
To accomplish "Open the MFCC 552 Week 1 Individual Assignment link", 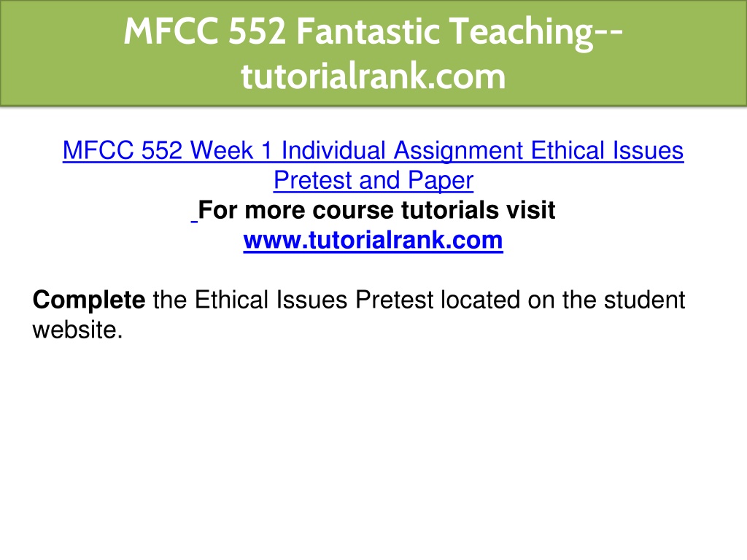I will [x=373, y=150].
